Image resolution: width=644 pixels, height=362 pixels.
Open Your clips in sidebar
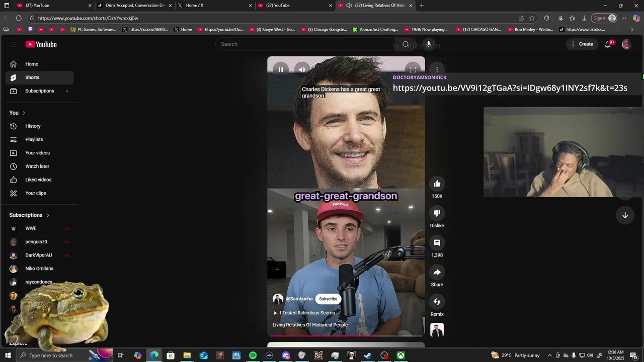pyautogui.click(x=39, y=193)
